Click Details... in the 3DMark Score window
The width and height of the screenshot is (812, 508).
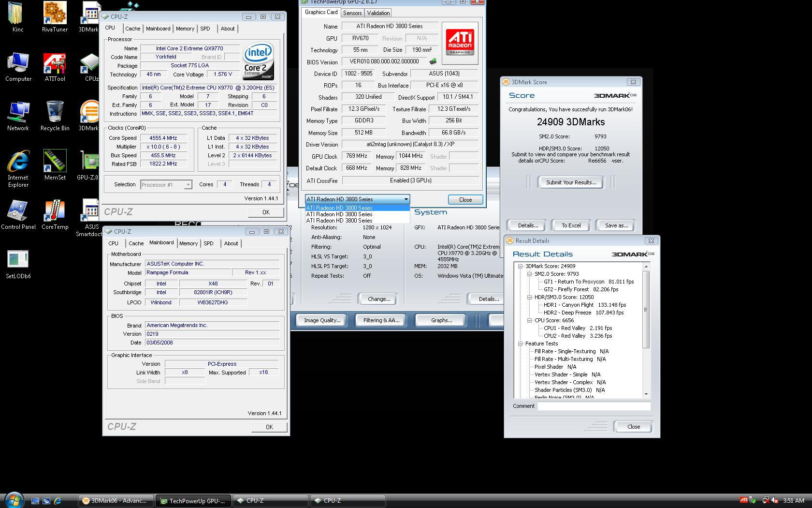(x=528, y=225)
